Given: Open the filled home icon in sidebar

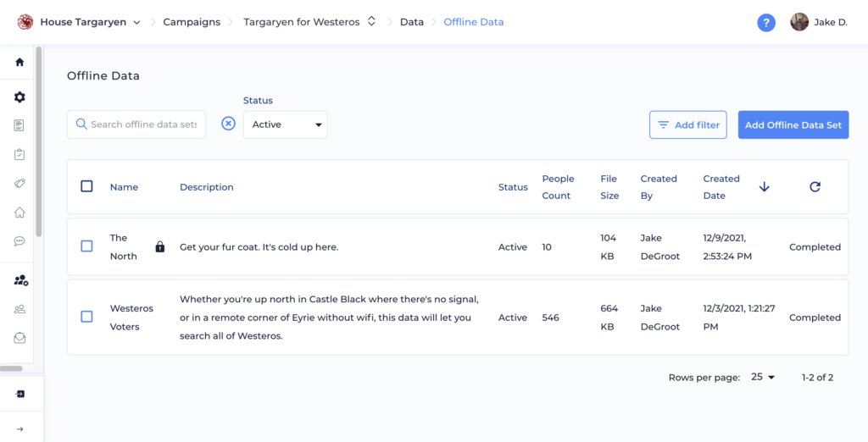Looking at the screenshot, I should 19,62.
